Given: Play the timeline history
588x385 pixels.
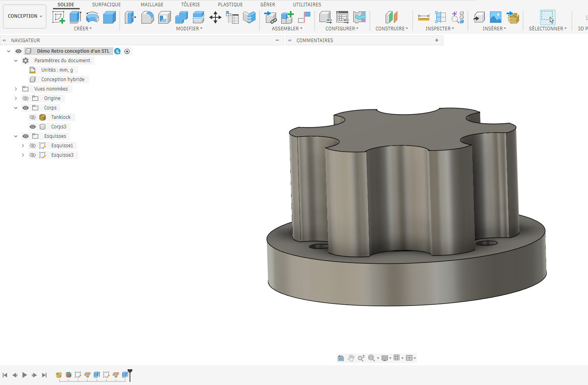Looking at the screenshot, I should click(x=24, y=375).
